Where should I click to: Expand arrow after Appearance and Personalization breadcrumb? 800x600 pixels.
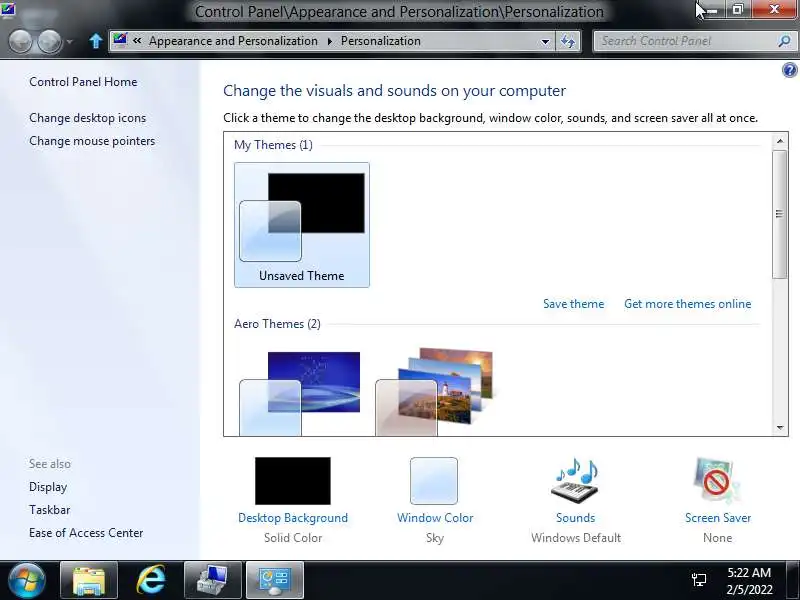330,41
